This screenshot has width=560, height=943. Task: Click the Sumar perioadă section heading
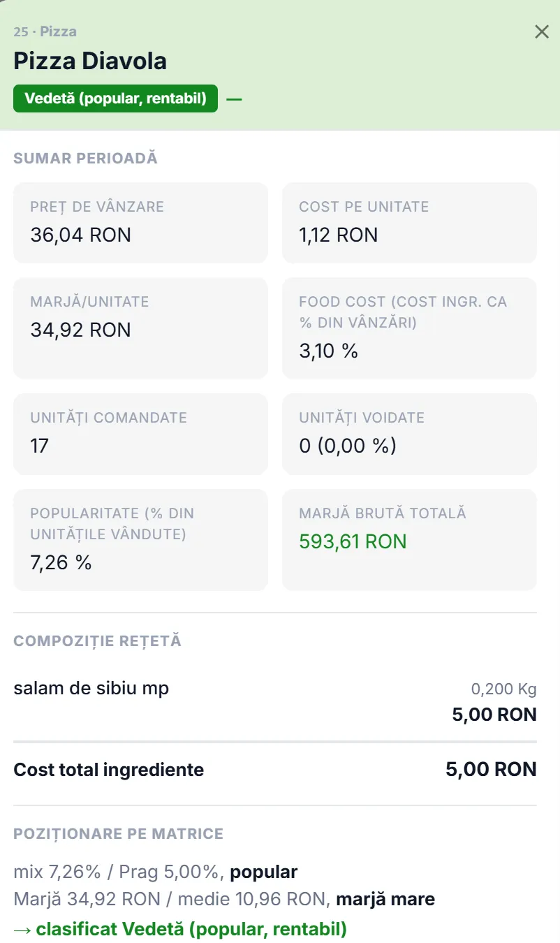pyautogui.click(x=85, y=159)
